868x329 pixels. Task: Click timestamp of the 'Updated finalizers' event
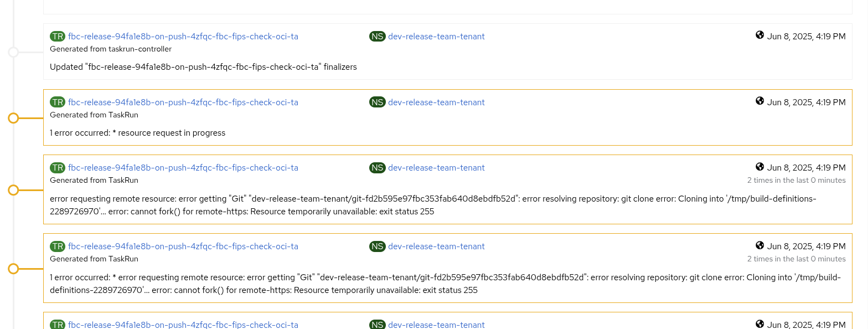click(x=806, y=37)
